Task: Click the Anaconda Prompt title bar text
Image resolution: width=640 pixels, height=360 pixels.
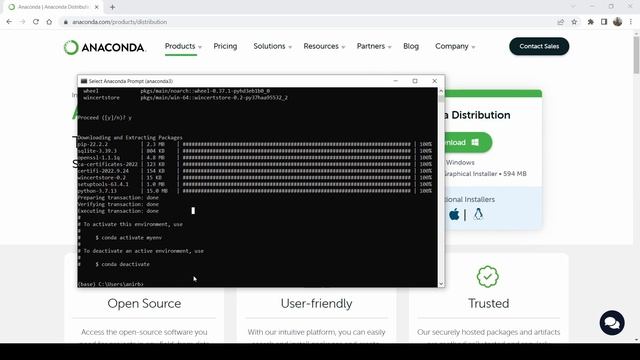Action: coord(131,81)
